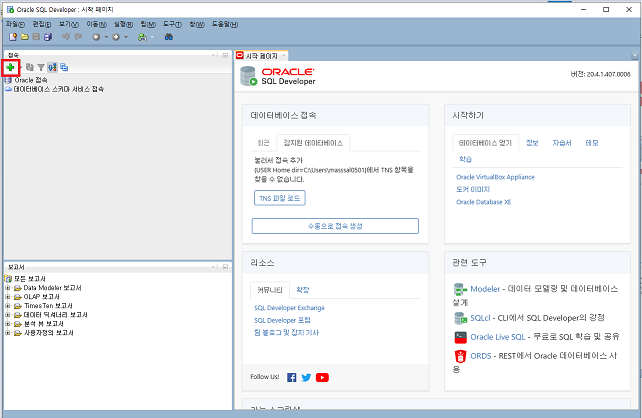Switch to the 최근 tab
This screenshot has width=642, height=418.
pyautogui.click(x=263, y=143)
